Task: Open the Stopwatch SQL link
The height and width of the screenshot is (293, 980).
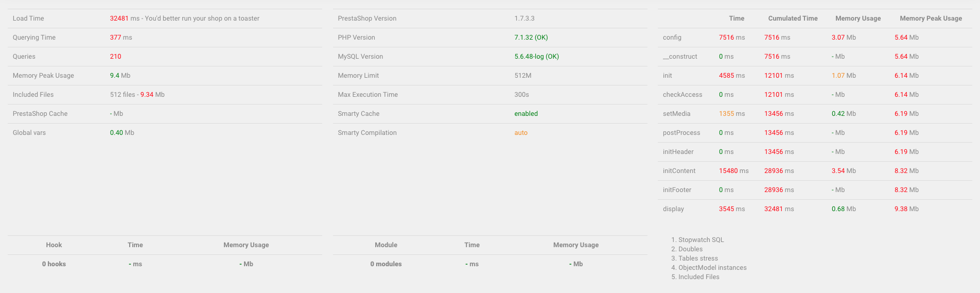Action: coord(701,240)
